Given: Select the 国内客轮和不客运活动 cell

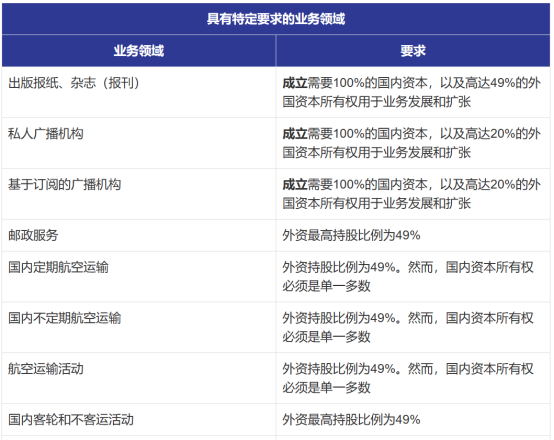Looking at the screenshot, I should point(138,420).
